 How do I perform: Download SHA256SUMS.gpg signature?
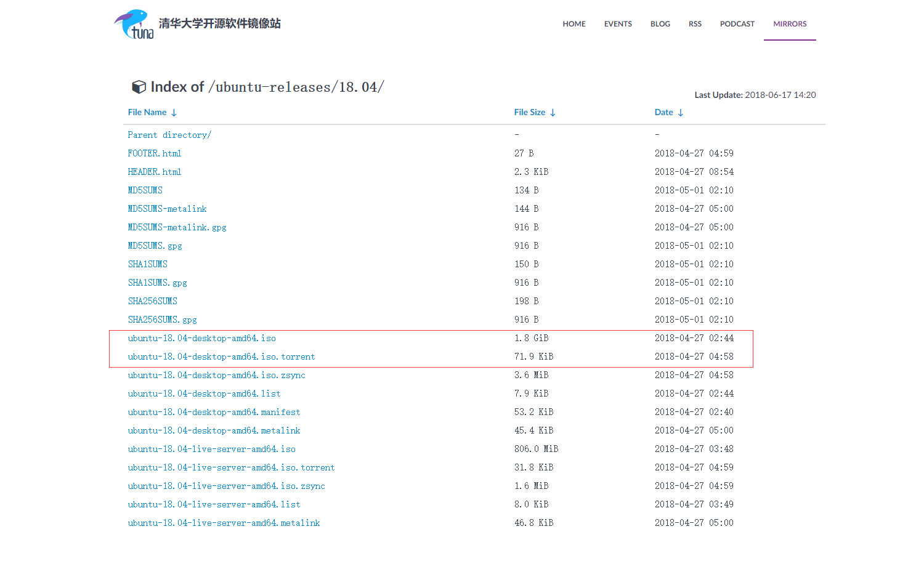pyautogui.click(x=162, y=320)
